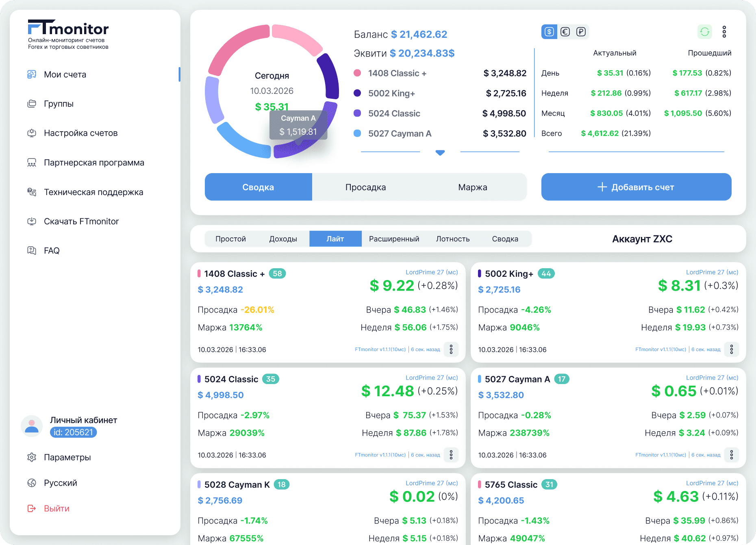Click the user avatar in Личный кабинет

[32, 426]
